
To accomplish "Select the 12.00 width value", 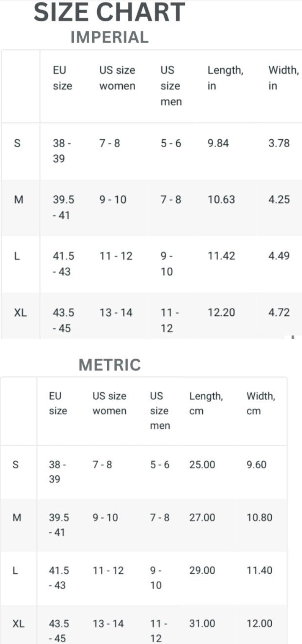I will (x=259, y=624).
